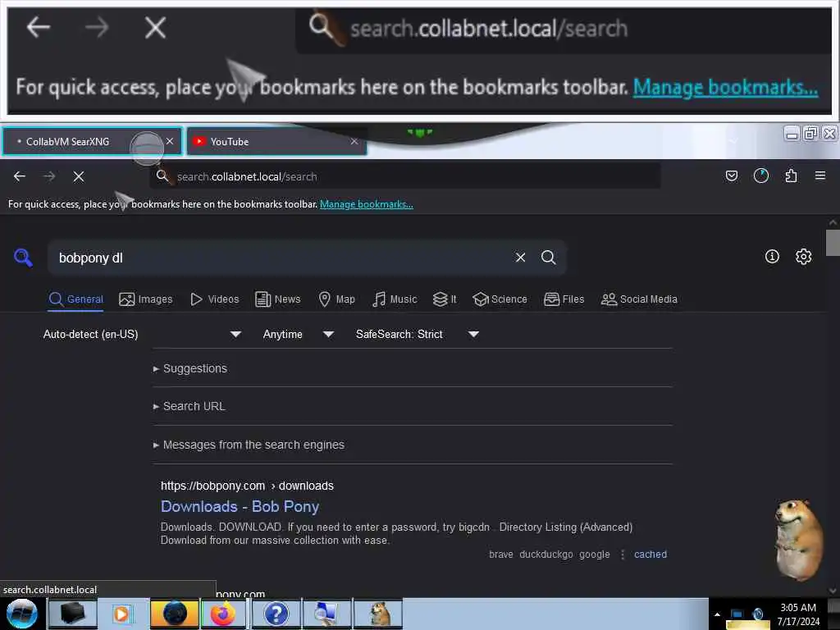Close the CollabVM SearXNG tab
This screenshot has width=840, height=630.
(170, 141)
